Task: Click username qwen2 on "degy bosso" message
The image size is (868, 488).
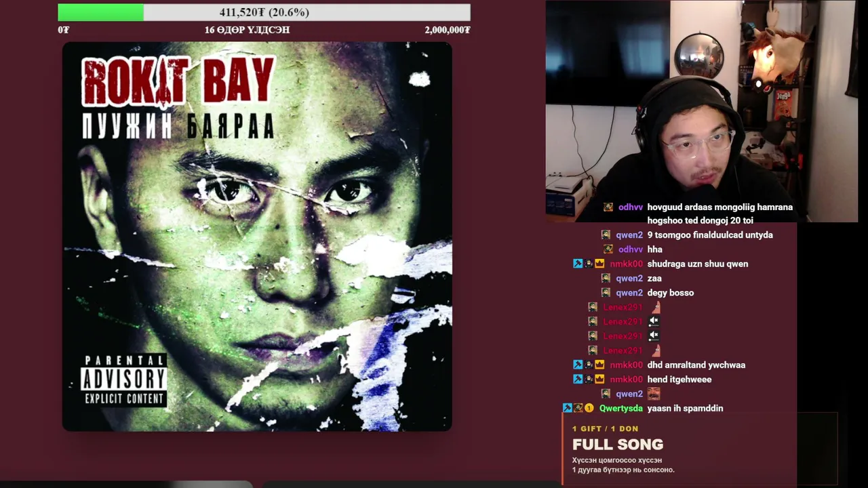Action: point(629,293)
